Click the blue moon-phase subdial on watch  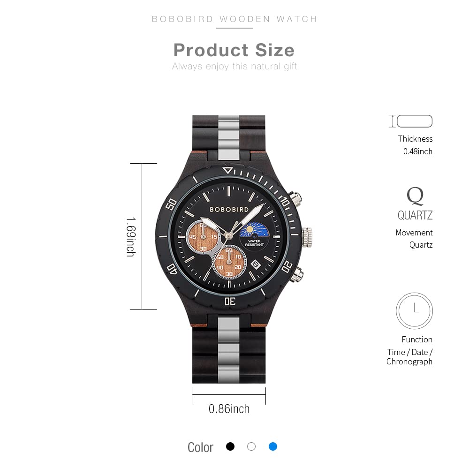pos(254,230)
